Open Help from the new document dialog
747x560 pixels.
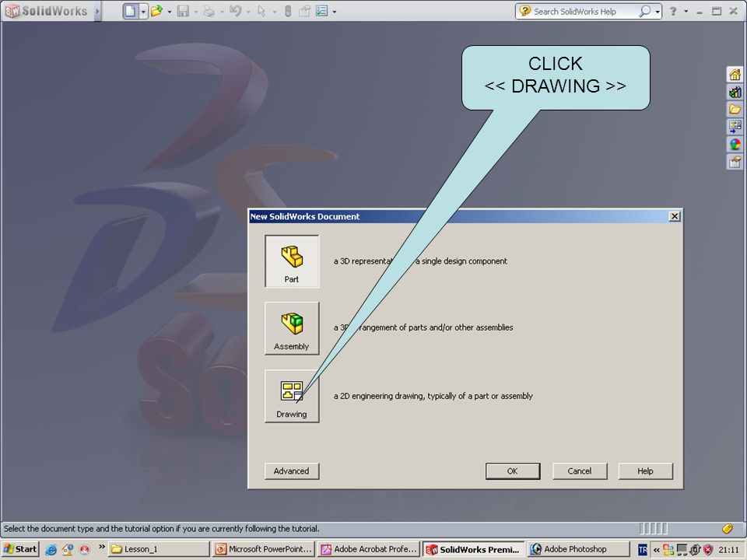point(646,471)
